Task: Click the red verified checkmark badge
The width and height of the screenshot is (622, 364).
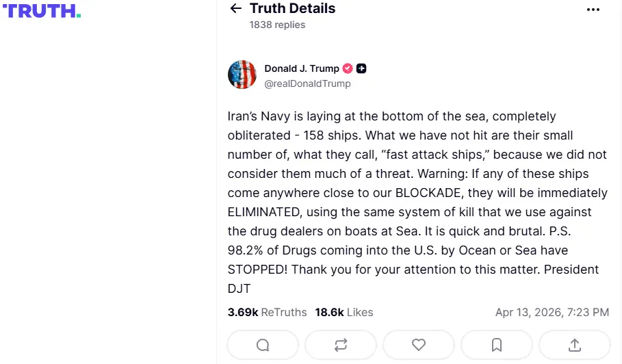Action: point(348,68)
